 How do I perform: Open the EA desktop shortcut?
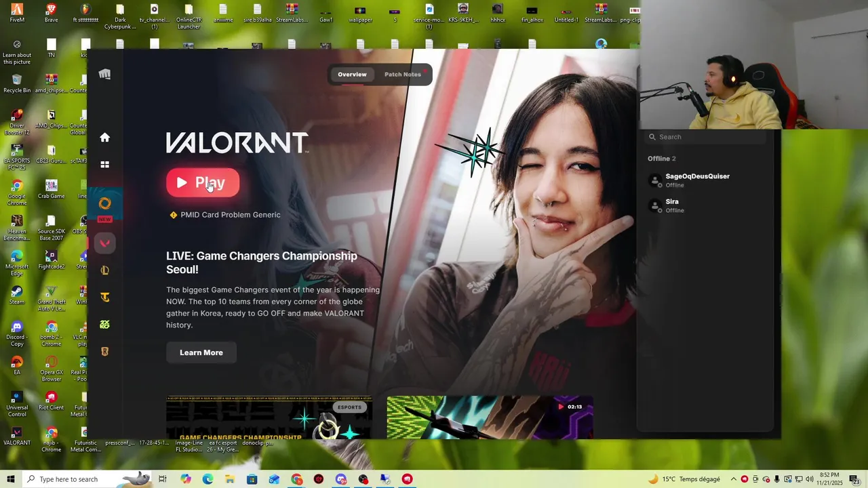(x=17, y=366)
